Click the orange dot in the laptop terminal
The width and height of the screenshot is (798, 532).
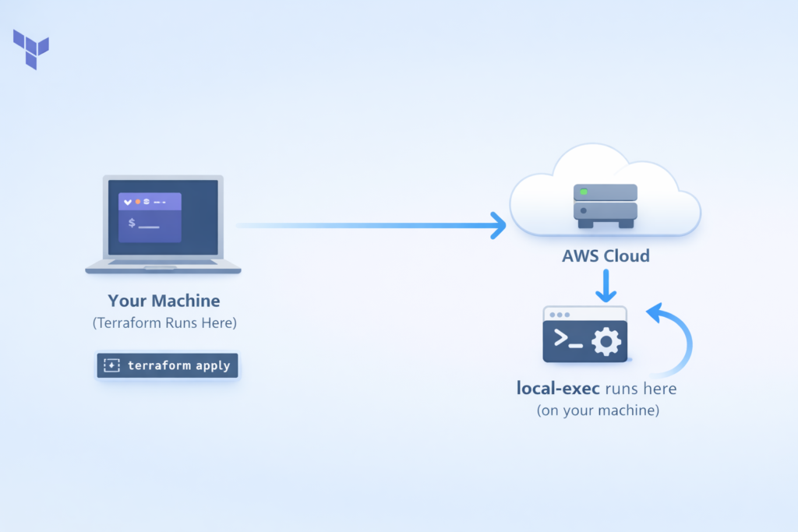[x=138, y=201]
